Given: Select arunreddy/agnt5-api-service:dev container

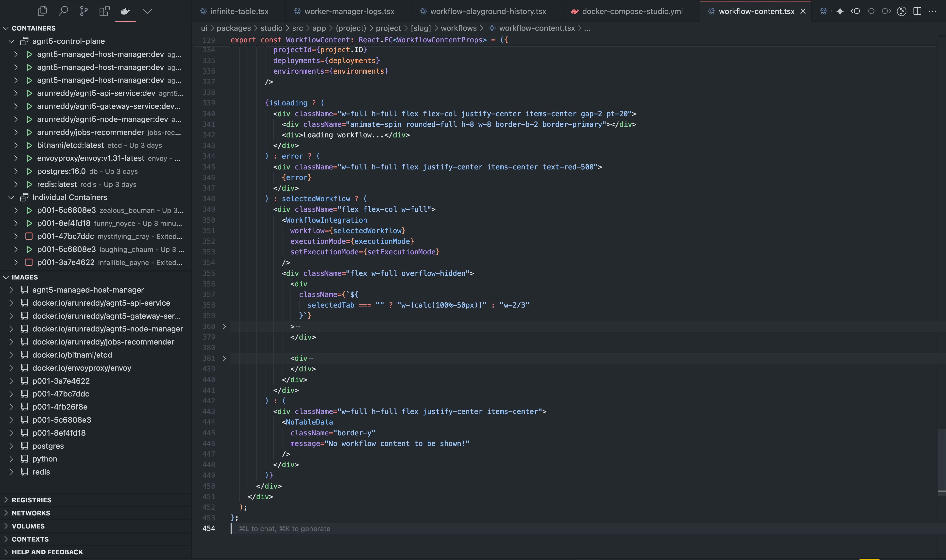Looking at the screenshot, I should (x=96, y=93).
